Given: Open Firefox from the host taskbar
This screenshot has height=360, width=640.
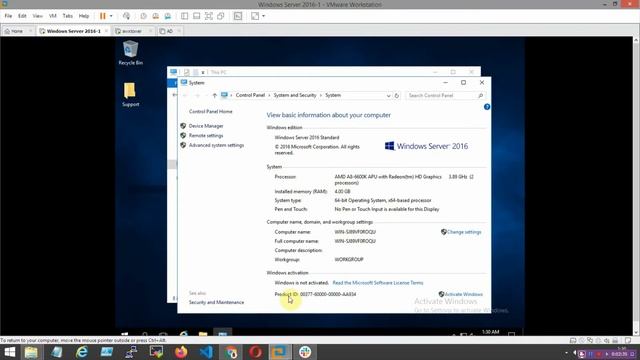Looking at the screenshot, I should pos(181,352).
